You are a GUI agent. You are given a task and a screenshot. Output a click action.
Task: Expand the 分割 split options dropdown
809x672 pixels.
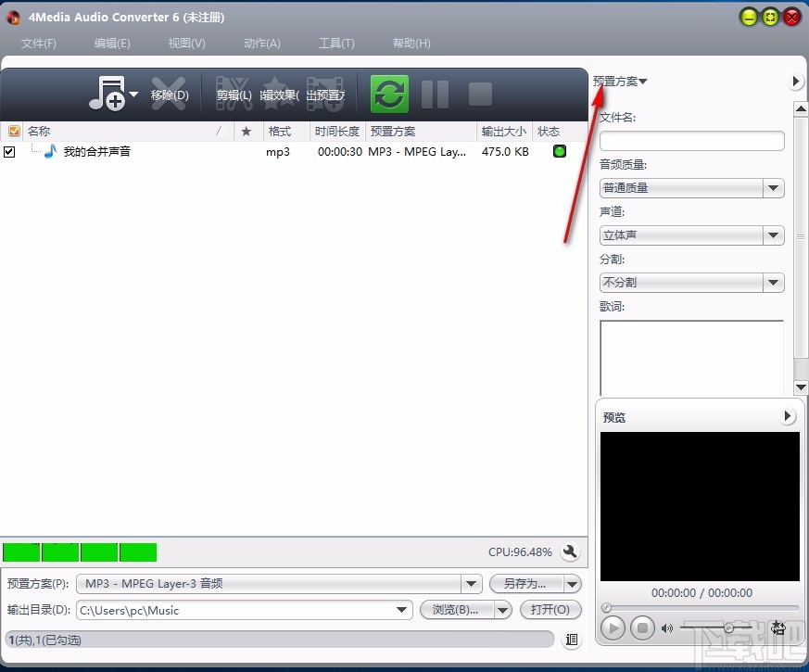(773, 283)
